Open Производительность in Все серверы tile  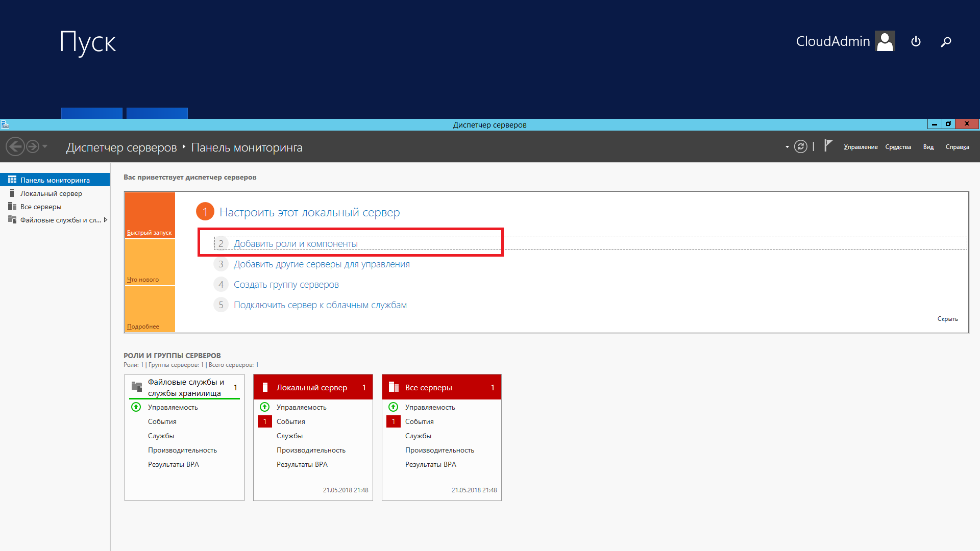pos(439,450)
